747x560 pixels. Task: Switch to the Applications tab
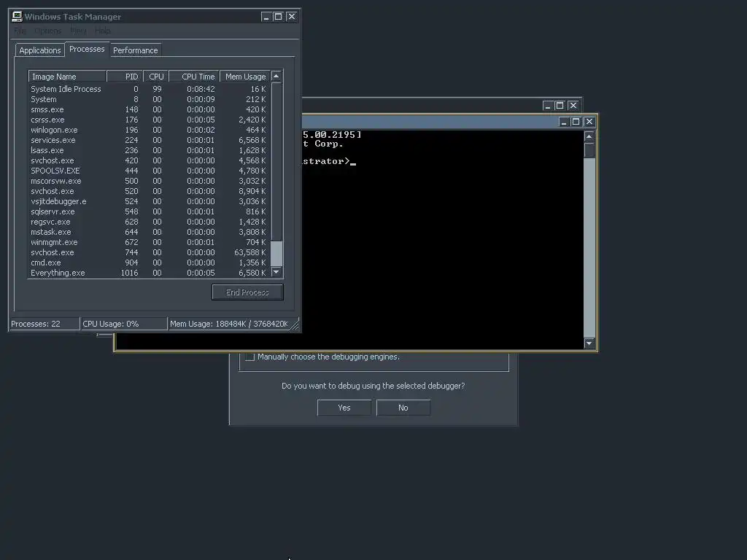(x=40, y=50)
